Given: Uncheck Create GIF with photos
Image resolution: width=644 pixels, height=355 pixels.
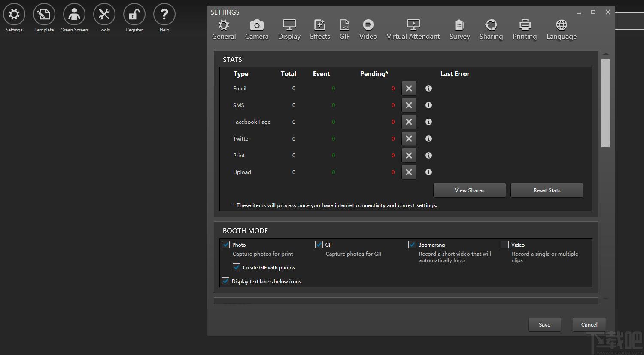Looking at the screenshot, I should click(x=237, y=267).
